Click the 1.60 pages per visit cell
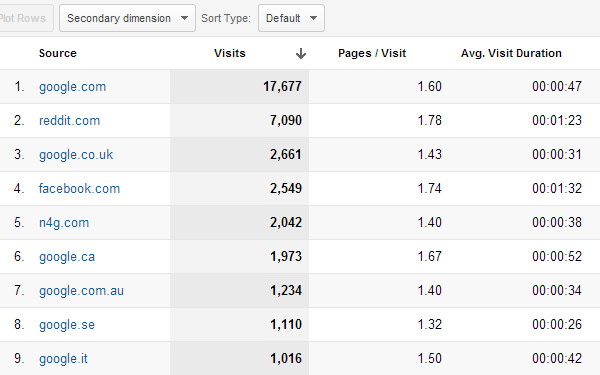600x375 pixels. click(429, 86)
